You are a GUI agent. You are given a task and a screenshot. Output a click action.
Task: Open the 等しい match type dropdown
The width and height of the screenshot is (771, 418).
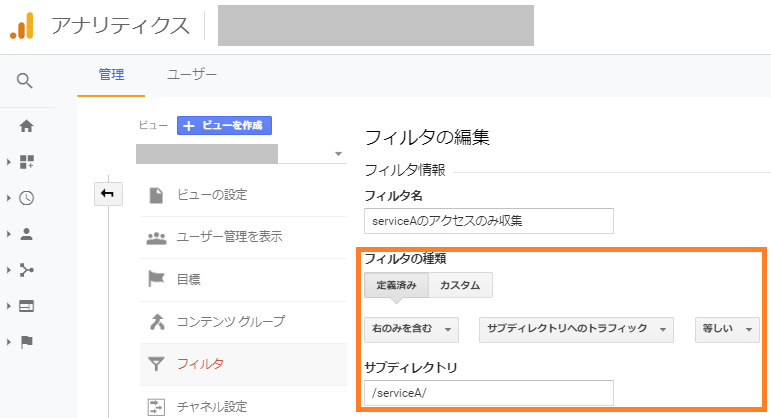727,329
